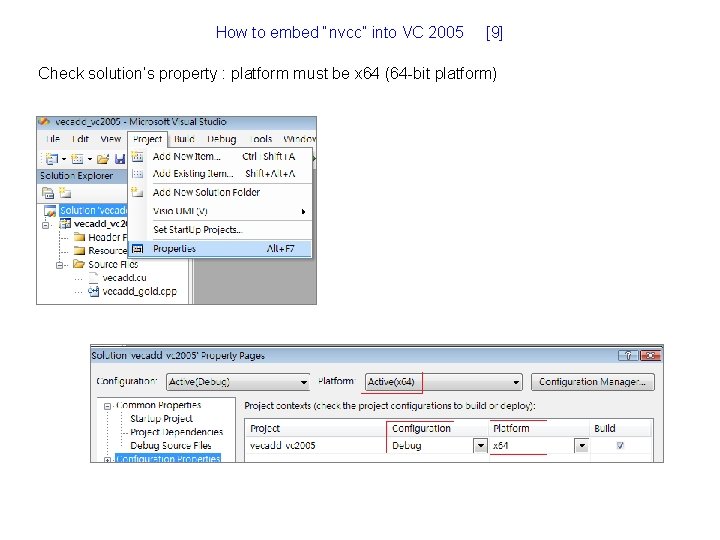Click the vecadd_gold.cpp file icon

pos(93,291)
